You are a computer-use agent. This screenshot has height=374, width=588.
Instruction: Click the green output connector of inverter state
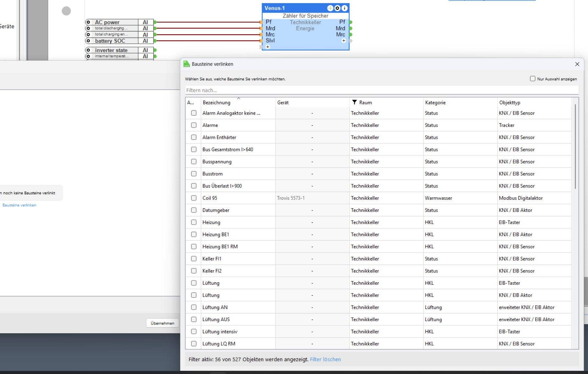(x=155, y=50)
